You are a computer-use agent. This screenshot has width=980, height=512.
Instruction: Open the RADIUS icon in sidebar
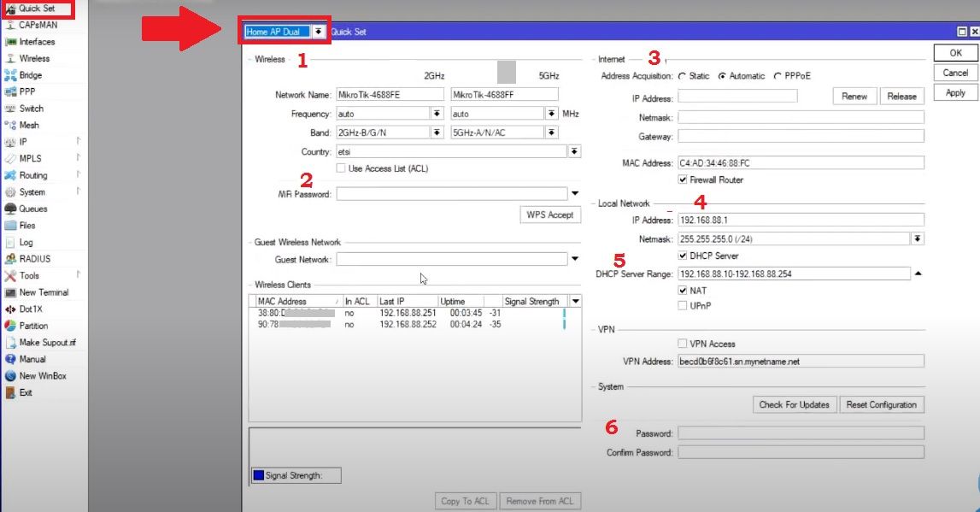click(10, 259)
